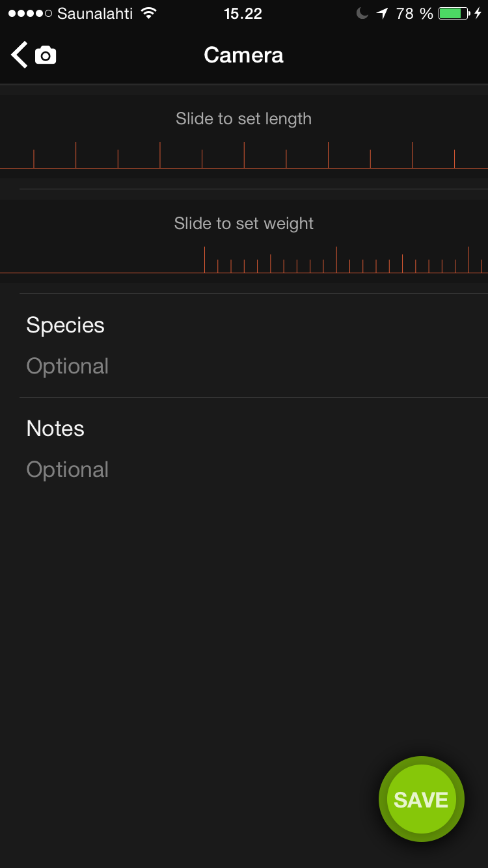Tap the "Slide to set length" label
This screenshot has height=868, width=488.
pyautogui.click(x=243, y=119)
